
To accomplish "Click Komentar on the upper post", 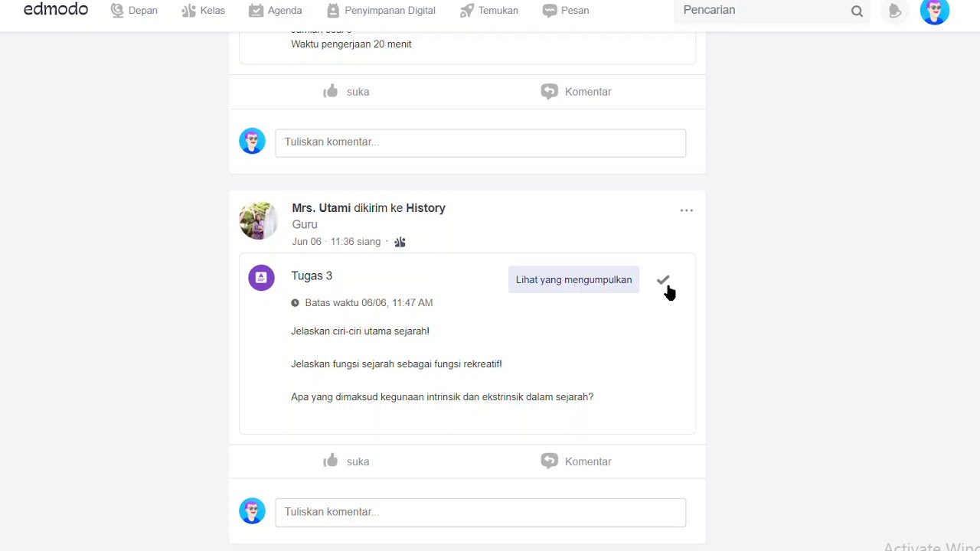I will point(576,92).
